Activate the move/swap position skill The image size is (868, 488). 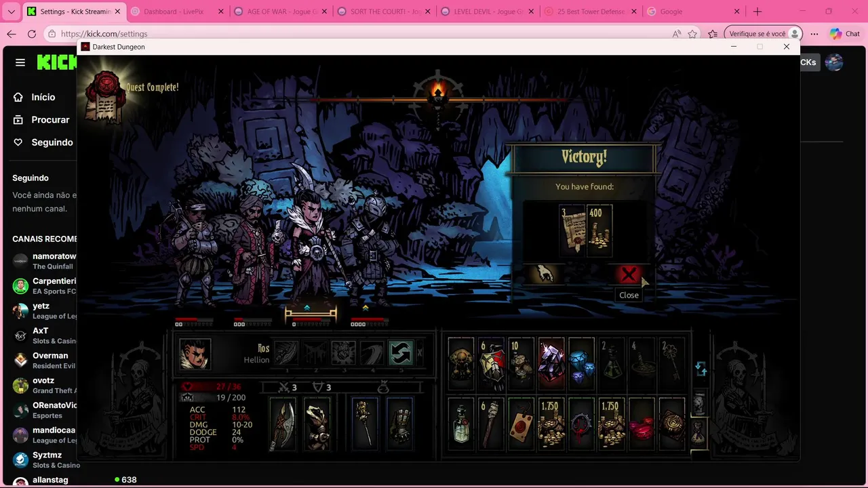coord(400,353)
